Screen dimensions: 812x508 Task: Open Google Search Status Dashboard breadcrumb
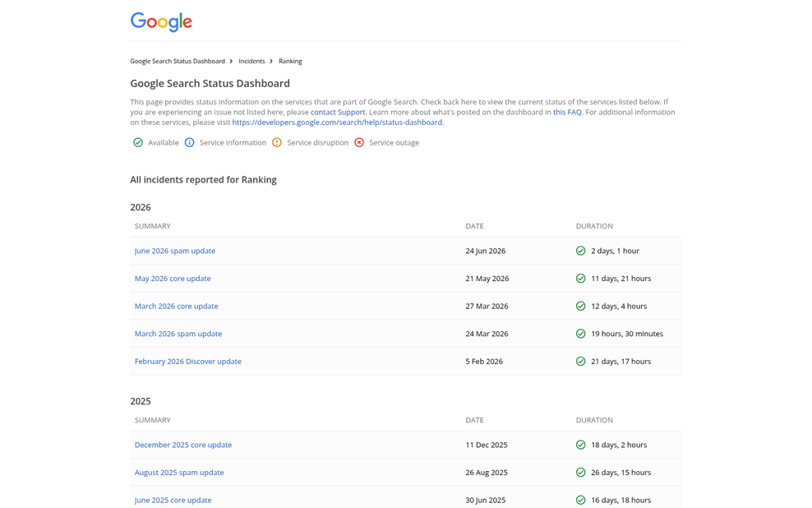point(177,61)
